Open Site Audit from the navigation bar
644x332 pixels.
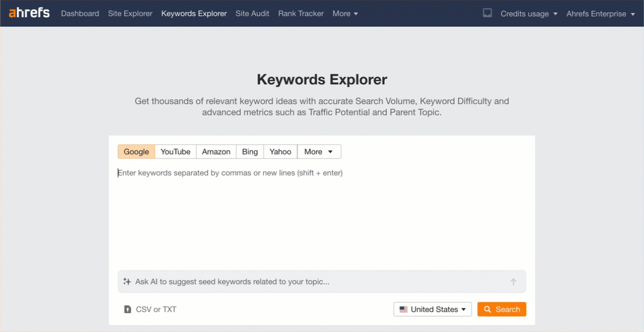coord(253,13)
